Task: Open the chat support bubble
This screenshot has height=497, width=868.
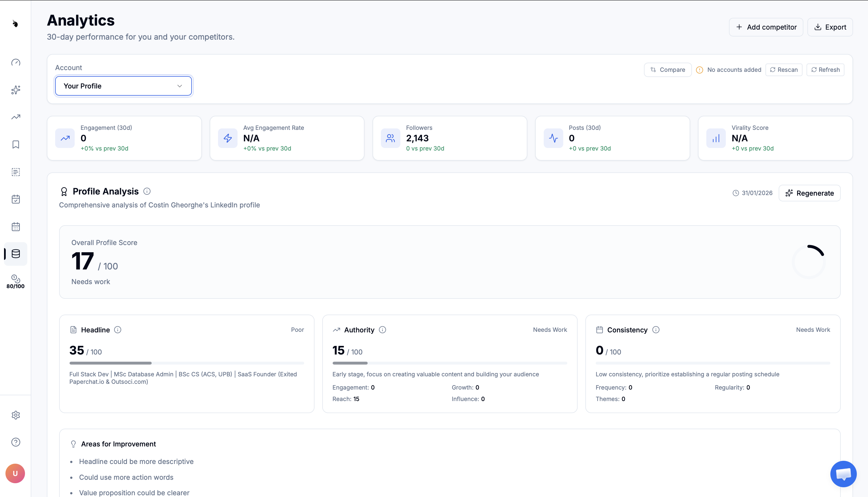Action: coord(843,474)
